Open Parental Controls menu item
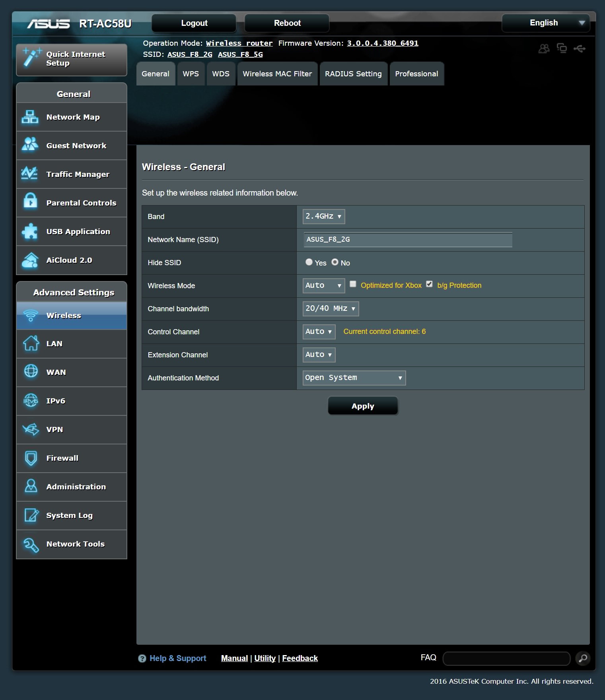 72,203
